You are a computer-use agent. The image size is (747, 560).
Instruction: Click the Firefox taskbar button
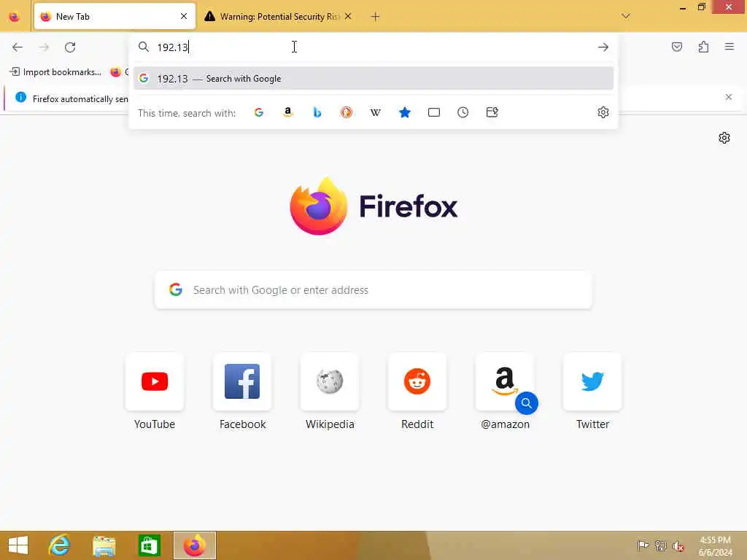pyautogui.click(x=195, y=545)
